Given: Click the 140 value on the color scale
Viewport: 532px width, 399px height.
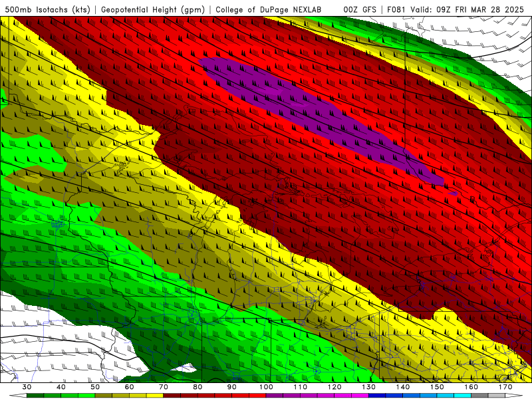Looking at the screenshot, I should pos(403,387).
